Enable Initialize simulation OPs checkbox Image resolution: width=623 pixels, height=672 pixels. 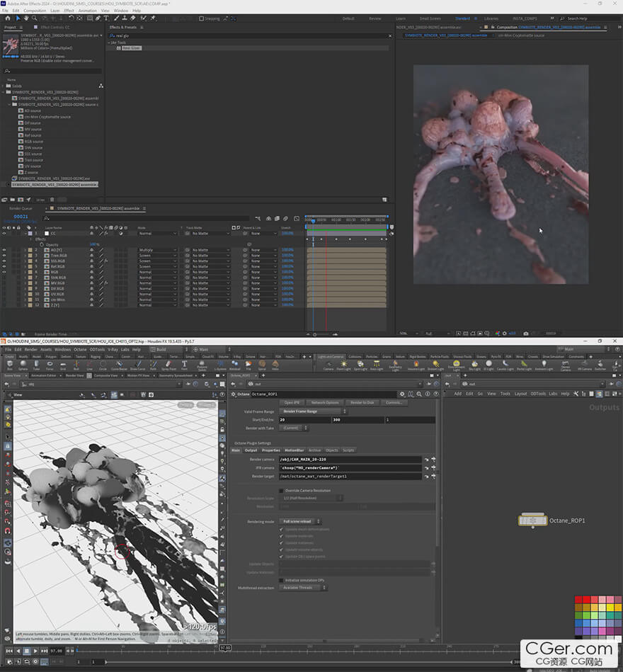click(x=282, y=580)
